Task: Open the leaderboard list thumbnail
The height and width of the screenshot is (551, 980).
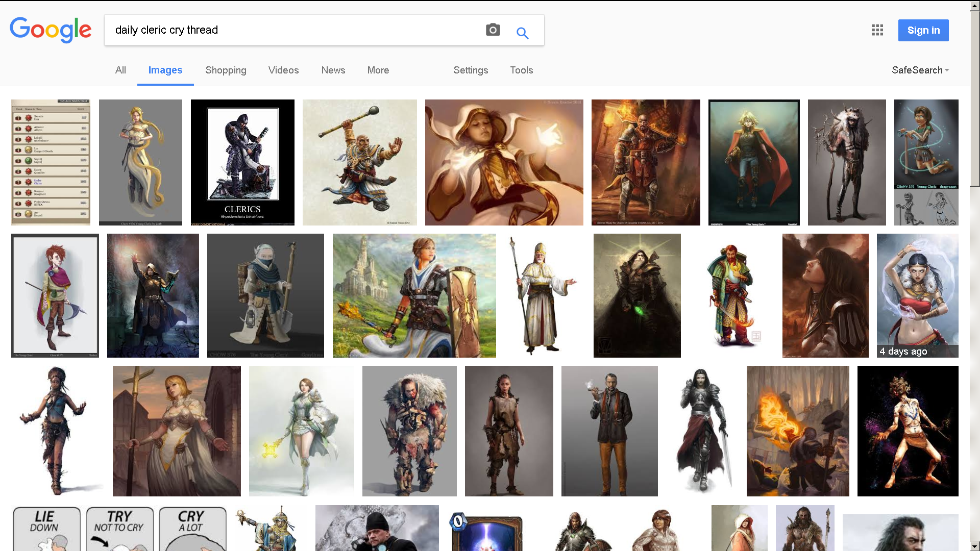Action: pyautogui.click(x=51, y=162)
